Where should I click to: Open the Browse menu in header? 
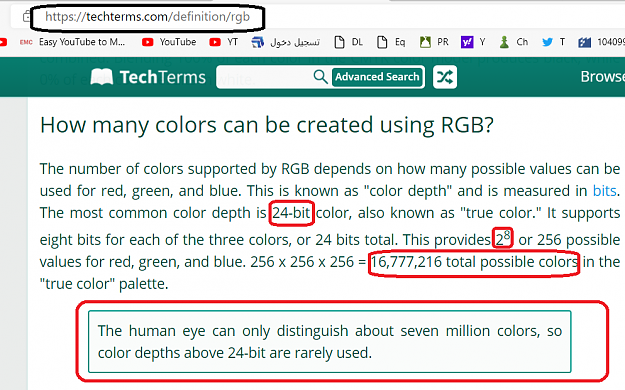602,77
